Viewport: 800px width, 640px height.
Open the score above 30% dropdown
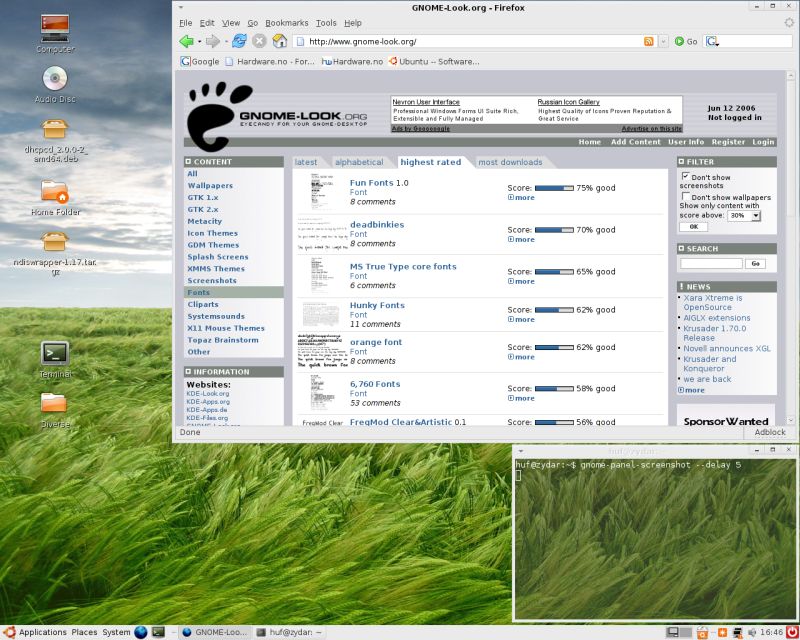point(744,216)
